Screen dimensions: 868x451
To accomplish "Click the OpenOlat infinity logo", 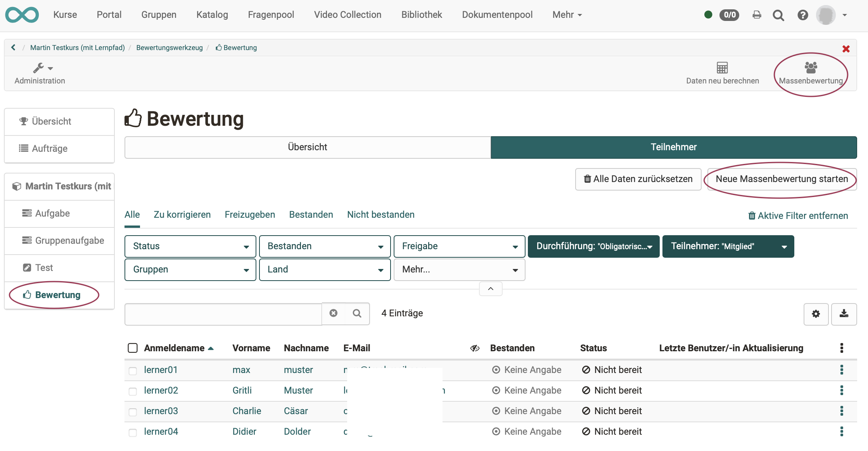I will (x=22, y=15).
